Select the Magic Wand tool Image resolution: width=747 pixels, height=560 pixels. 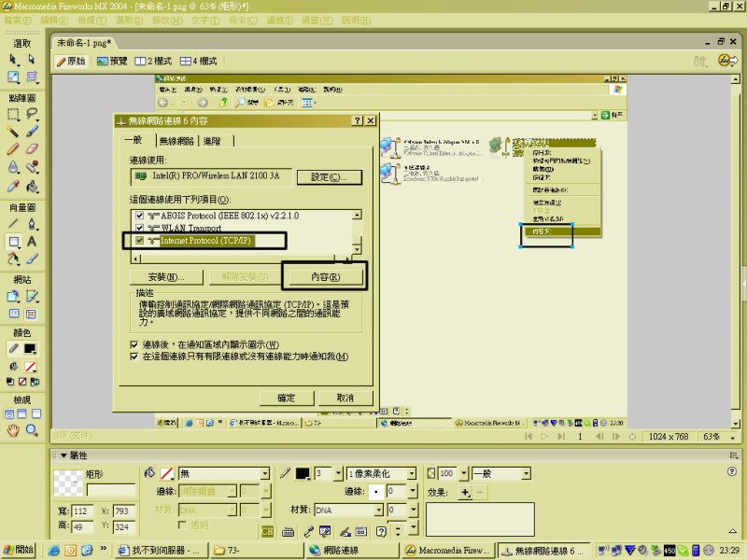(x=13, y=132)
